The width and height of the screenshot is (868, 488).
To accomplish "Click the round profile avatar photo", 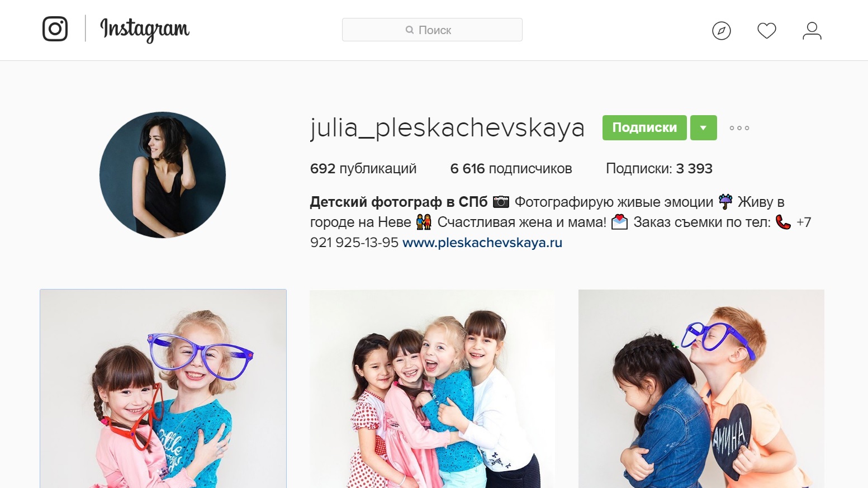I will (x=163, y=175).
